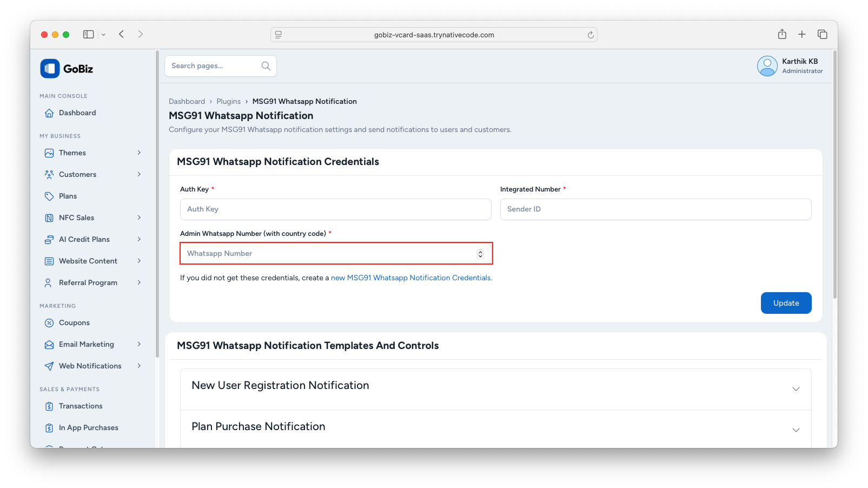Click the AI Credit Plans coins icon
Screen dimensions: 868x488
[49, 240]
